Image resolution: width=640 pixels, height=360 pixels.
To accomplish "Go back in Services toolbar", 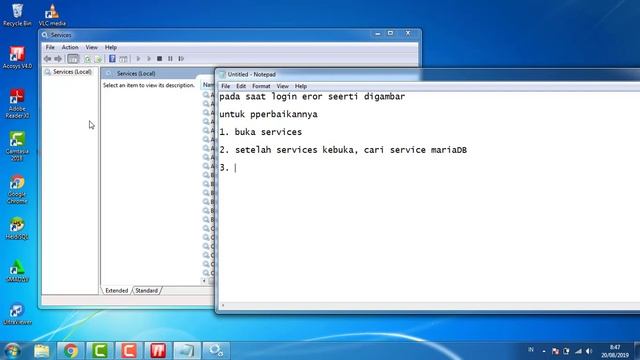I will pos(48,59).
